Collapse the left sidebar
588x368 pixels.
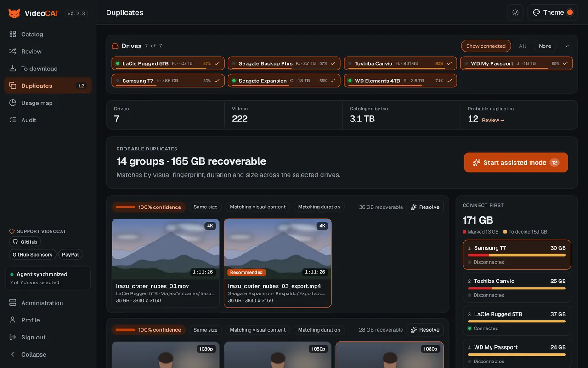click(x=48, y=354)
